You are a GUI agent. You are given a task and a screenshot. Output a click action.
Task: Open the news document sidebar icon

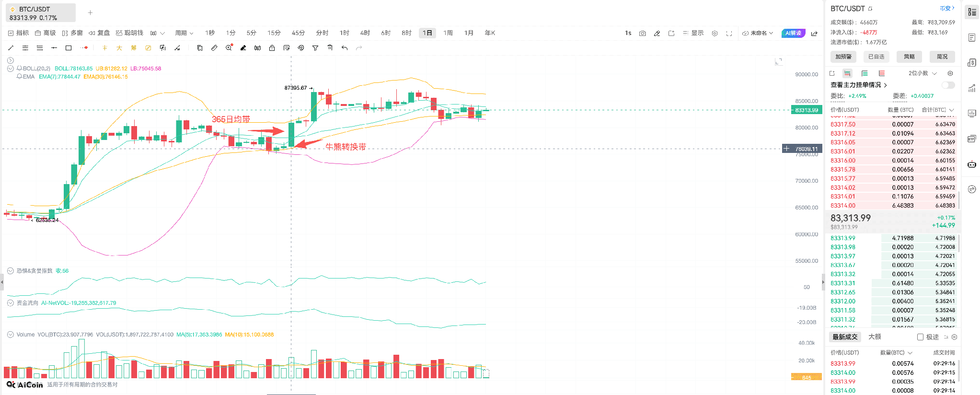pyautogui.click(x=972, y=37)
